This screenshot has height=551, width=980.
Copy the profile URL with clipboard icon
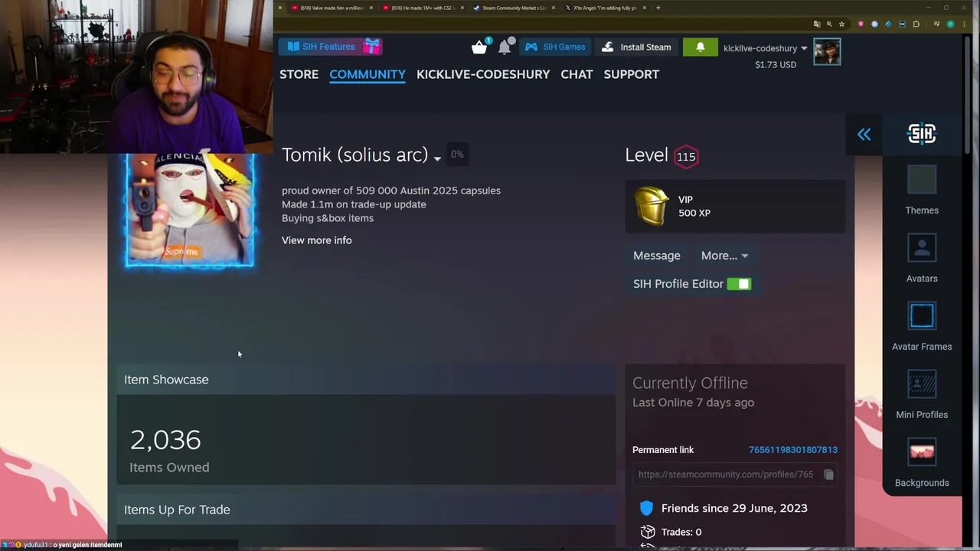point(828,474)
